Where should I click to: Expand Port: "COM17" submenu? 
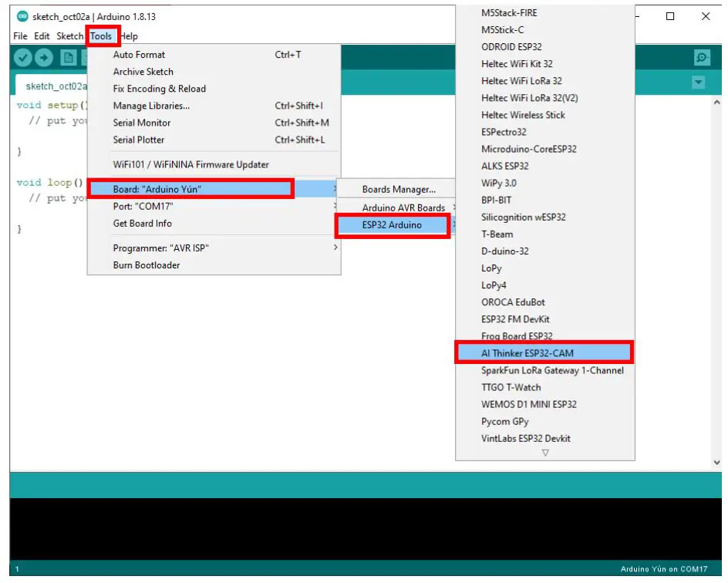point(214,207)
